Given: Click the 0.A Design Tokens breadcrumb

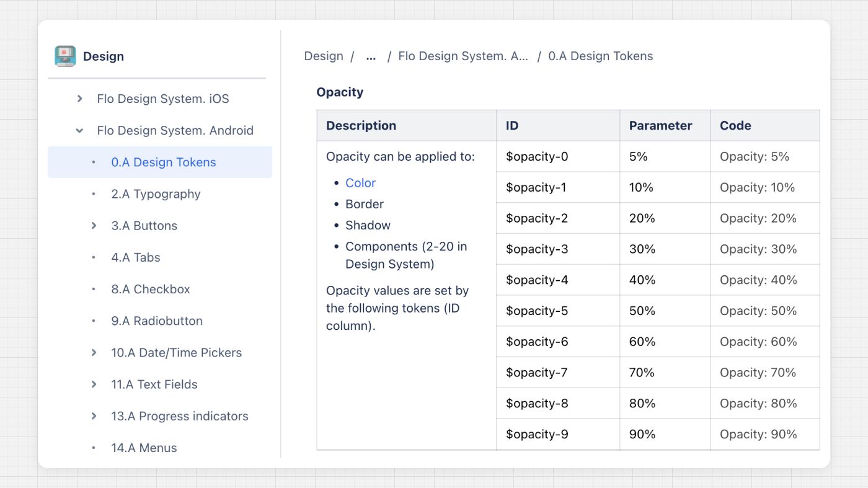Looking at the screenshot, I should tap(600, 56).
